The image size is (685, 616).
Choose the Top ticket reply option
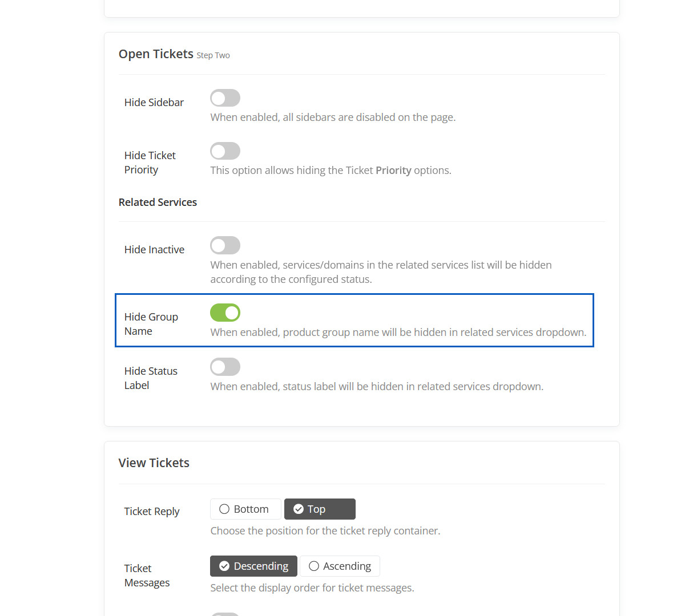319,509
